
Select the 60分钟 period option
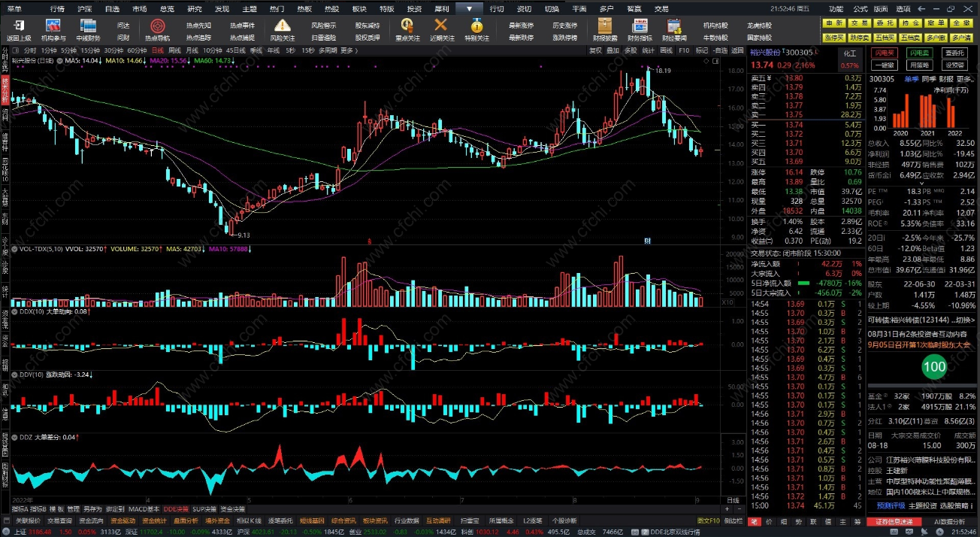[x=136, y=50]
